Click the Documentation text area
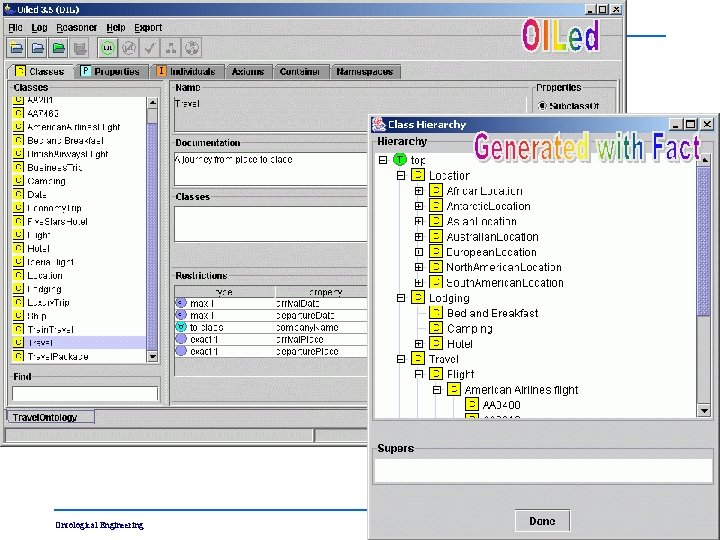Image resolution: width=720 pixels, height=540 pixels. pyautogui.click(x=271, y=169)
